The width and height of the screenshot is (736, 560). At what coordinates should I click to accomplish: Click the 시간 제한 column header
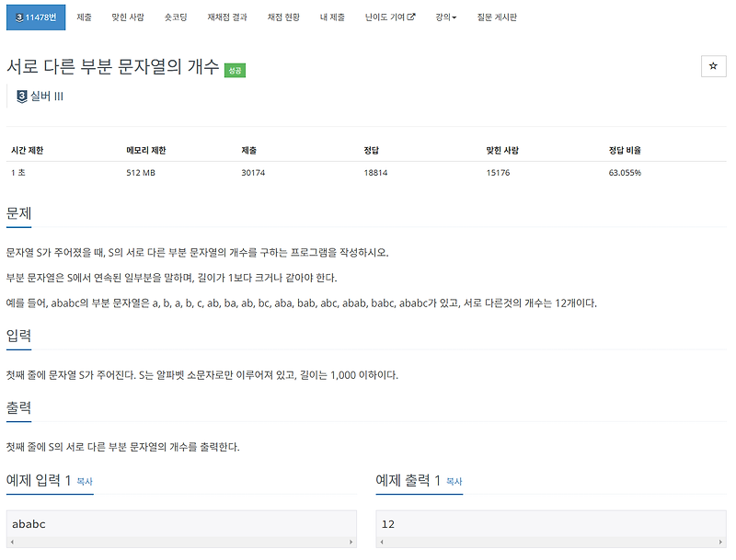coord(28,151)
